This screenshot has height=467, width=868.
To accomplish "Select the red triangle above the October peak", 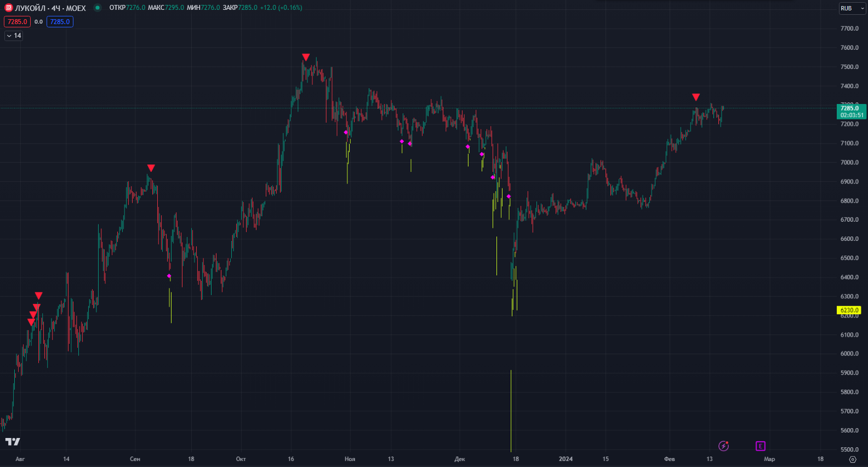I will click(x=306, y=57).
